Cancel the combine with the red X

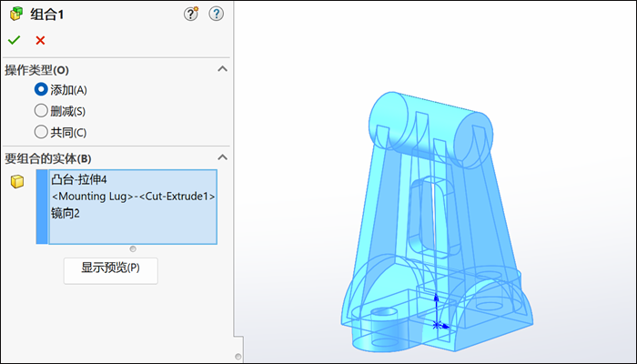pyautogui.click(x=40, y=40)
